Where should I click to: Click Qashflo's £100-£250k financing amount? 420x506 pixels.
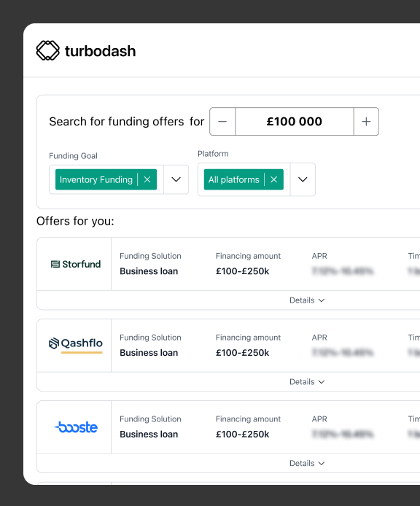pos(242,353)
